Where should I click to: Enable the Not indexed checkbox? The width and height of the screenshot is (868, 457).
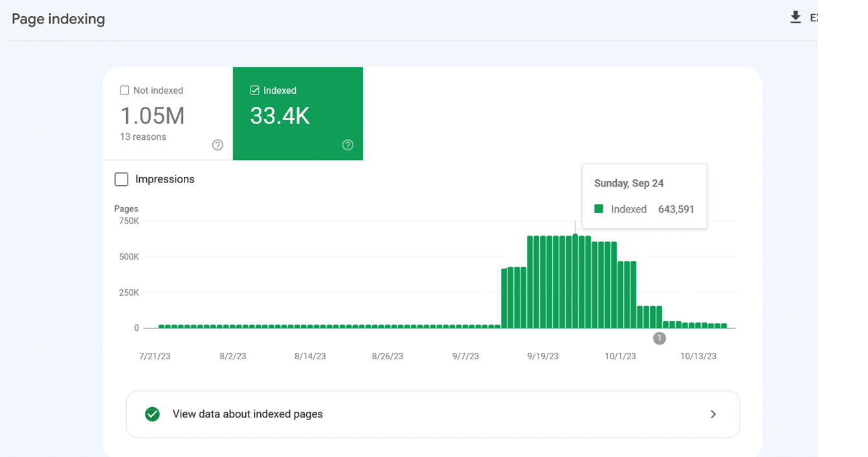125,91
